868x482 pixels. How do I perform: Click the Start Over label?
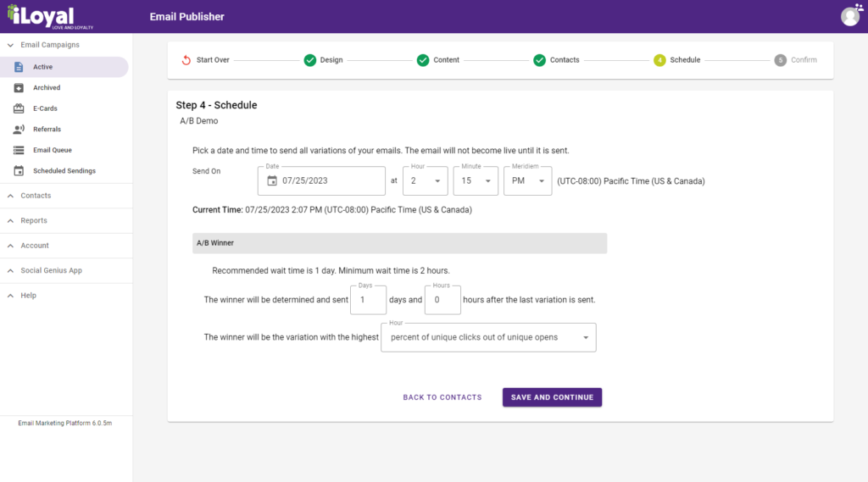pyautogui.click(x=213, y=60)
